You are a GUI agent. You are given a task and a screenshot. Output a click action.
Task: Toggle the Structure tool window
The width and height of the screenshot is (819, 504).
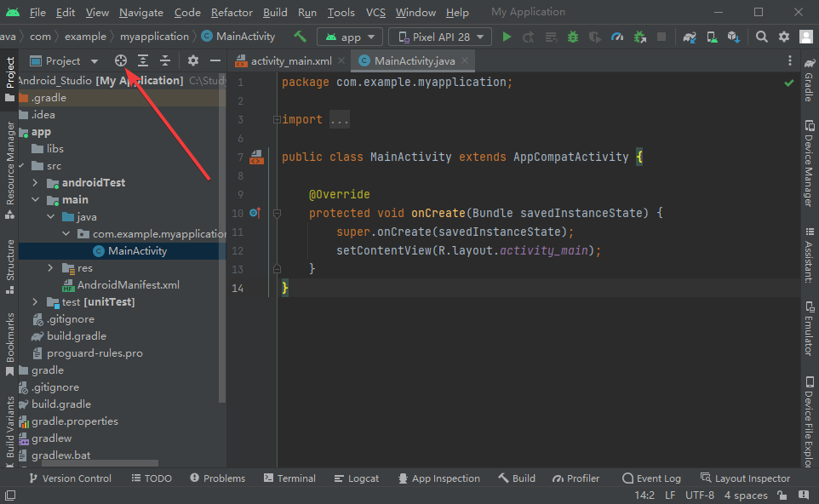click(9, 266)
